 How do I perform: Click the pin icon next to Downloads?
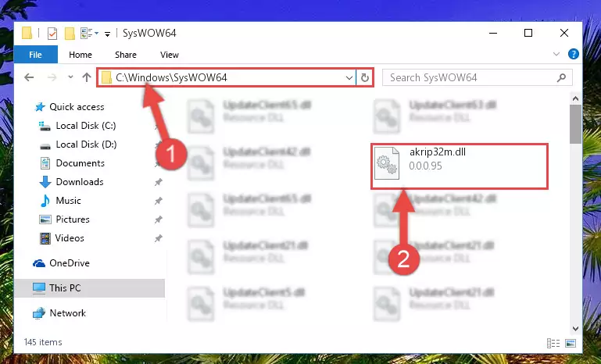(x=159, y=182)
